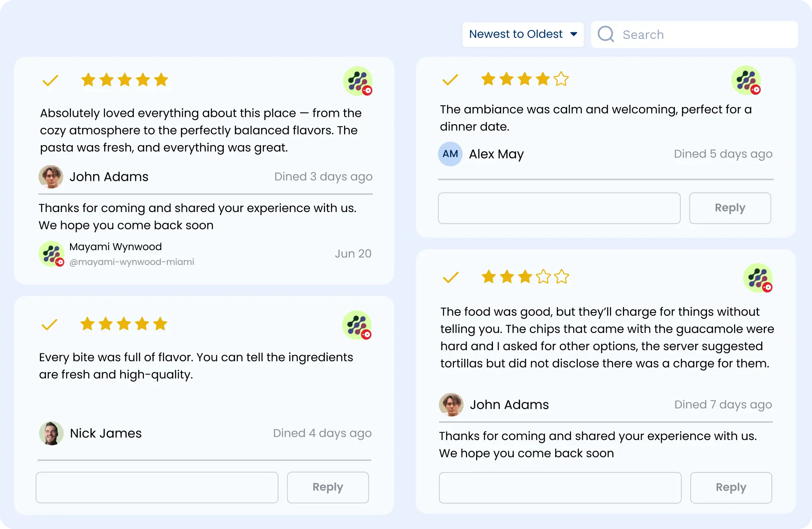
Task: Click the platform badge on Alex May's review
Action: (x=746, y=81)
